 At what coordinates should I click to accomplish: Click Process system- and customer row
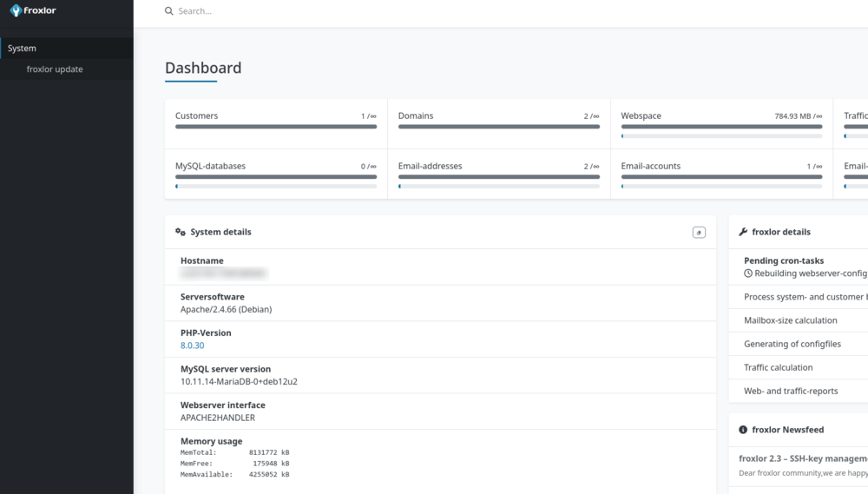pos(799,297)
